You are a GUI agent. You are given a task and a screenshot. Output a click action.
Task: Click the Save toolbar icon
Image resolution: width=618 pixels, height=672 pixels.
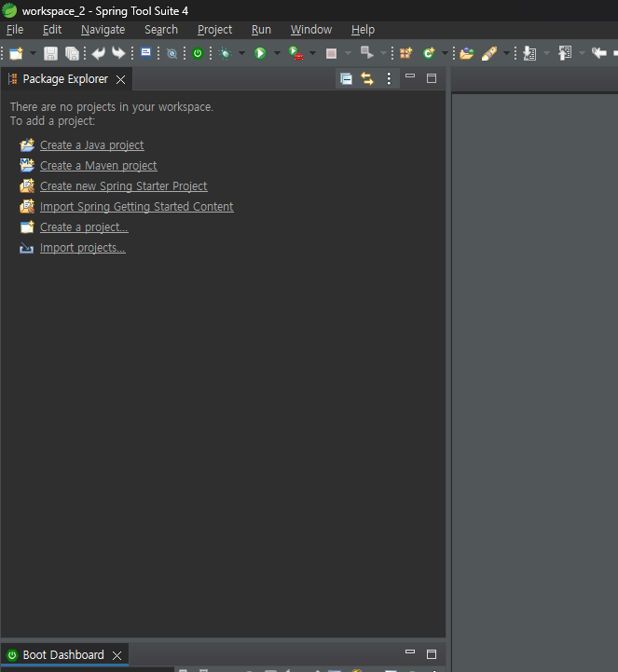(50, 53)
